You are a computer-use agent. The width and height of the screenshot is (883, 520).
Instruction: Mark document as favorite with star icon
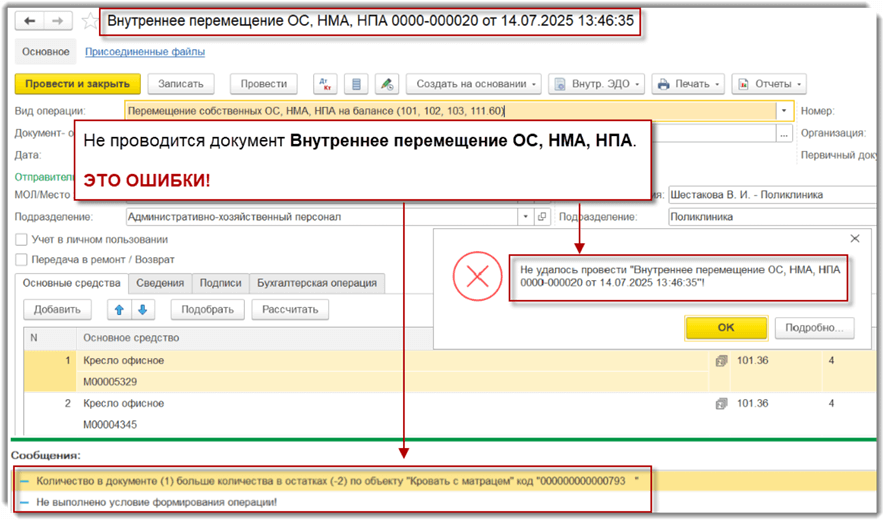(90, 21)
